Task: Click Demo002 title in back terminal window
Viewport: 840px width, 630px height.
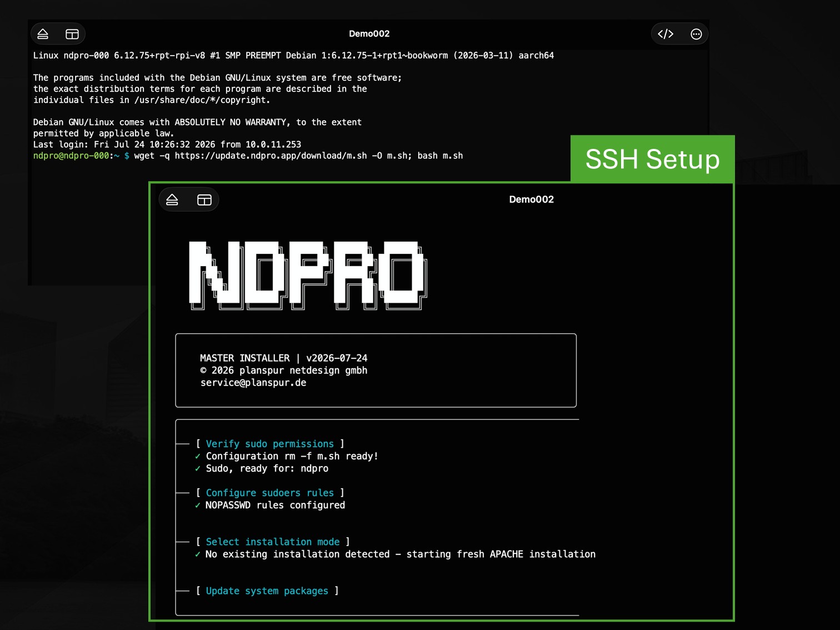Action: pos(369,34)
